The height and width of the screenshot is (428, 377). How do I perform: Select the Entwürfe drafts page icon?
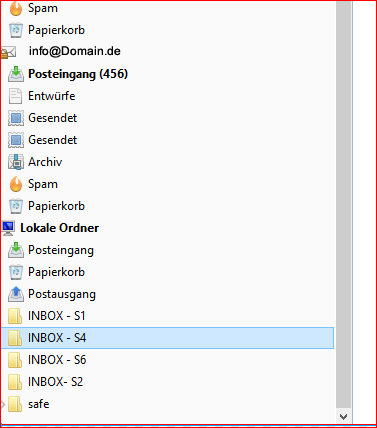tap(15, 96)
